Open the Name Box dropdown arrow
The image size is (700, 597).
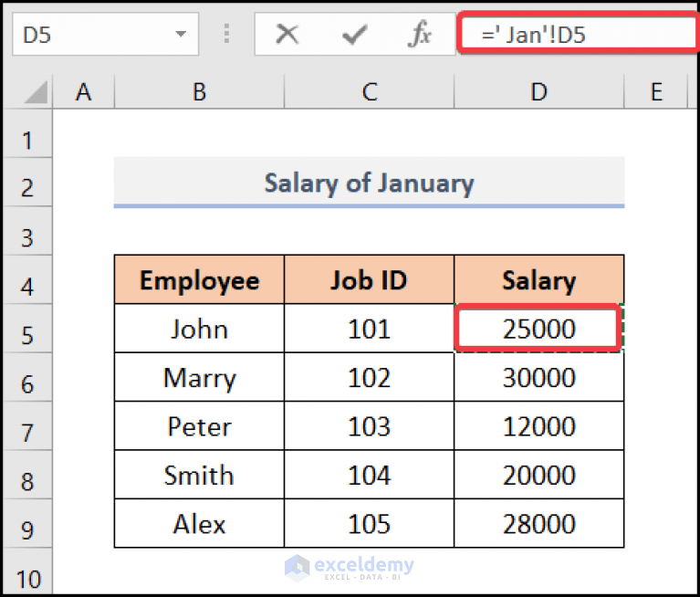click(x=181, y=34)
